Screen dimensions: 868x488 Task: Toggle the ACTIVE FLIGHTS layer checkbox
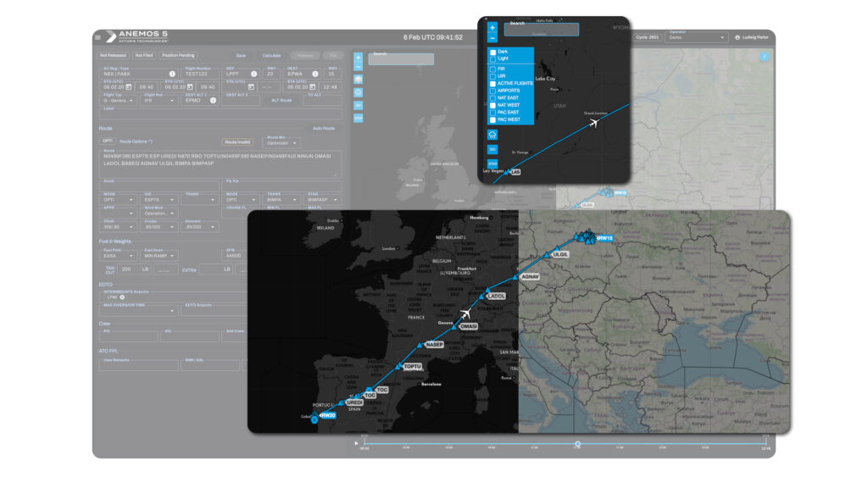click(492, 83)
